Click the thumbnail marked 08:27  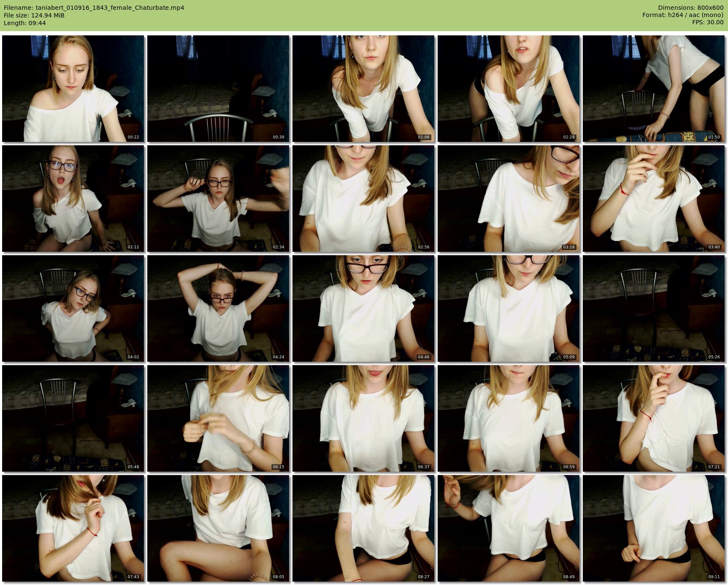[363, 528]
